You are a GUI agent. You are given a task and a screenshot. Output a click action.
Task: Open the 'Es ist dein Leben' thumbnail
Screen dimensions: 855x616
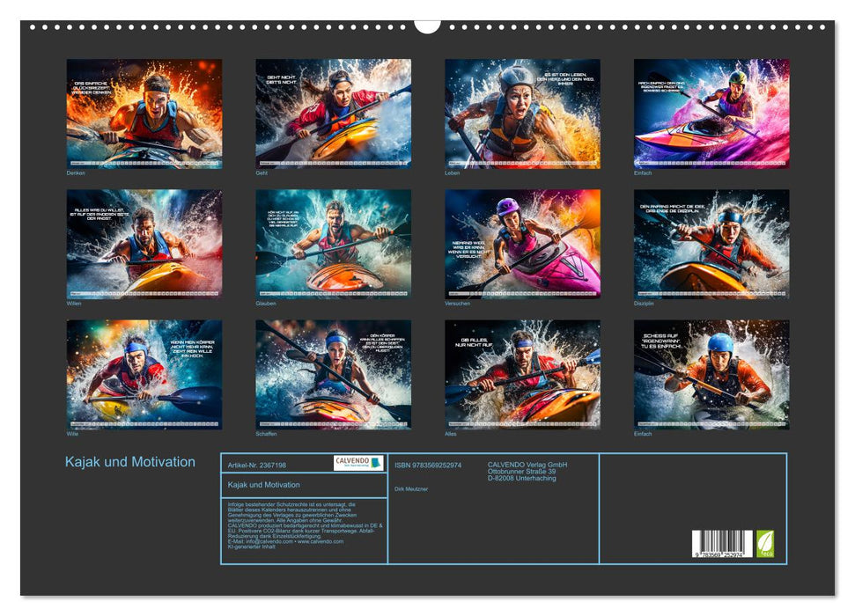coord(522,114)
